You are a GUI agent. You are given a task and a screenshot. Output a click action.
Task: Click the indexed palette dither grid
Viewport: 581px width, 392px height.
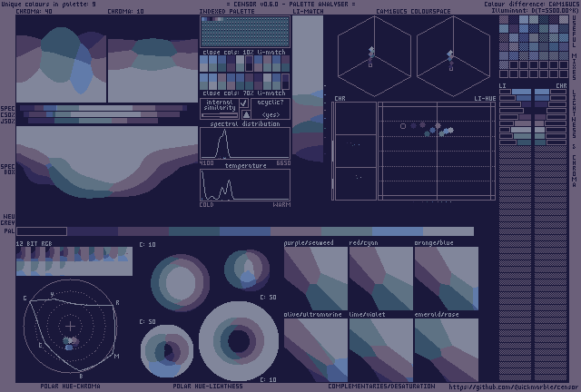(245, 32)
